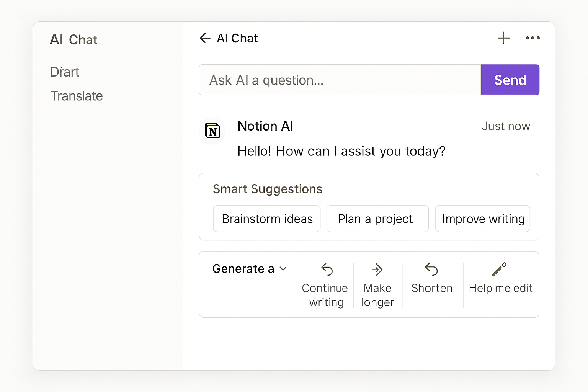Click the Continue writing arrow icon
Screen dimensions: 588x392
click(x=327, y=269)
